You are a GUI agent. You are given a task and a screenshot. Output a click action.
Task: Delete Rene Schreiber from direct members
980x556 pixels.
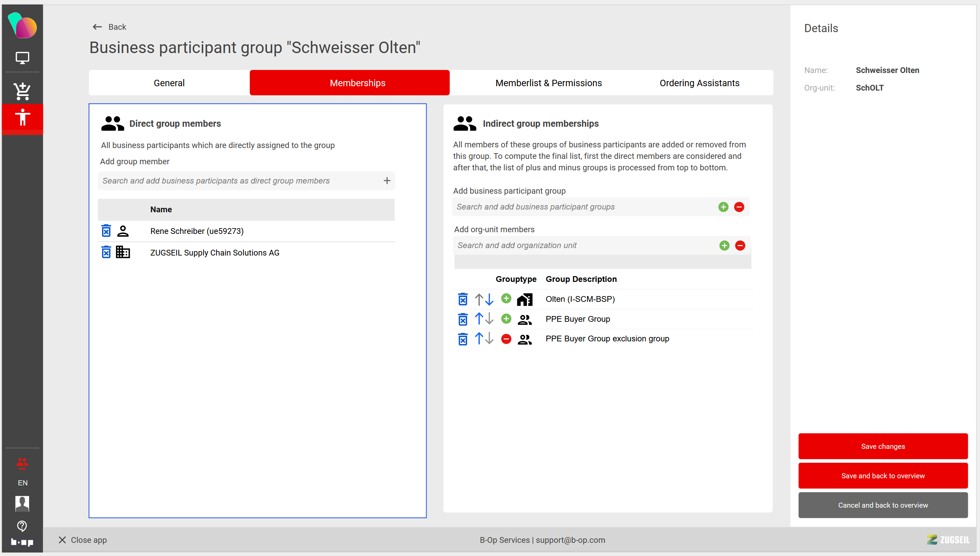tap(106, 231)
